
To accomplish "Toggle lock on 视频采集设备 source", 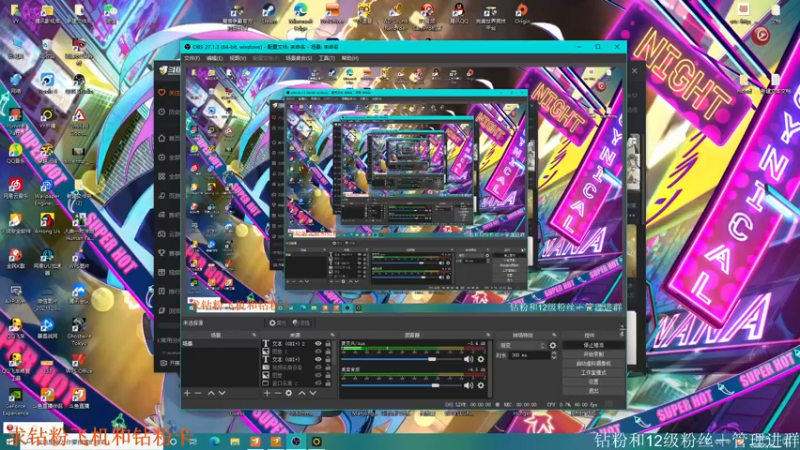I will tap(328, 367).
